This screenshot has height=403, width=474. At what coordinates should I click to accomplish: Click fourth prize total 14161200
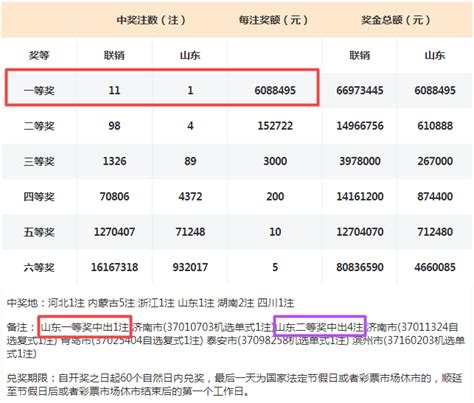click(360, 196)
